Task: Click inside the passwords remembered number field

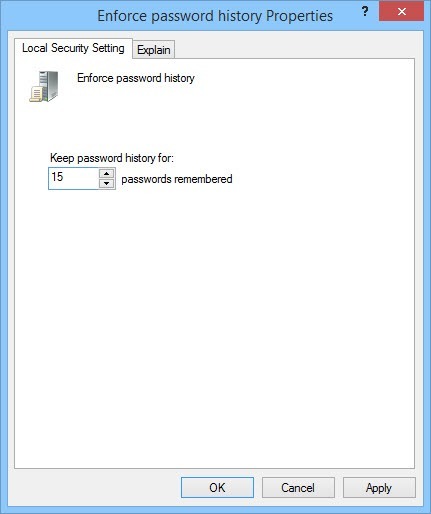Action: tap(74, 178)
